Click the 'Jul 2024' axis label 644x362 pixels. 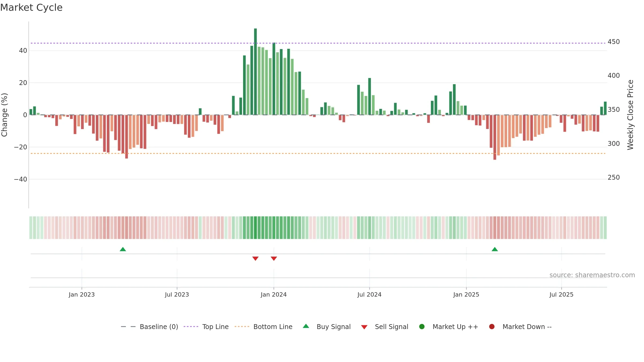click(x=369, y=294)
